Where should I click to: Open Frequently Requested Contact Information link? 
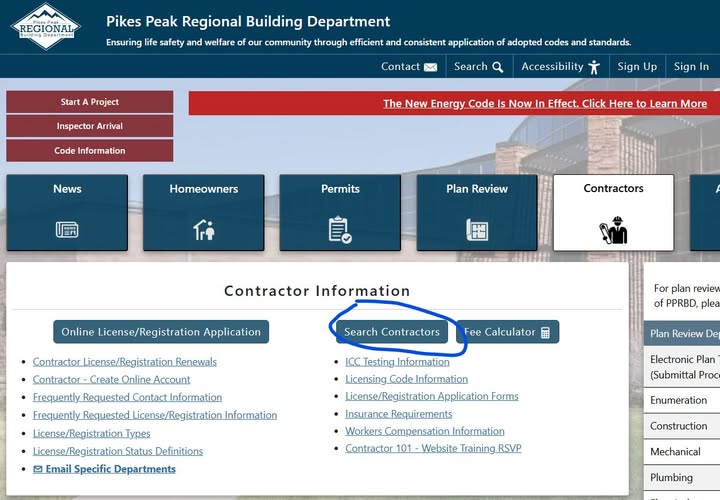click(x=127, y=397)
